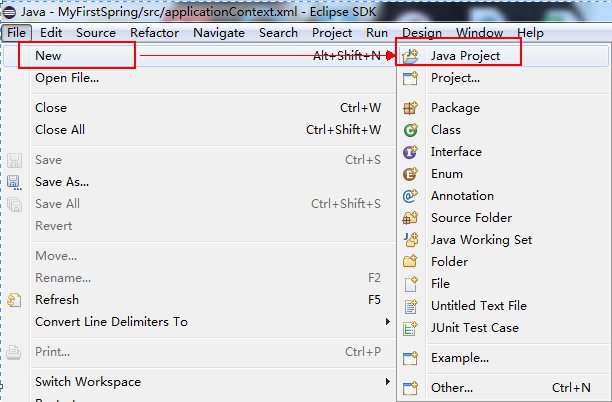The image size is (612, 402).
Task: Select the greyed Print... entry
Action: [x=199, y=352]
